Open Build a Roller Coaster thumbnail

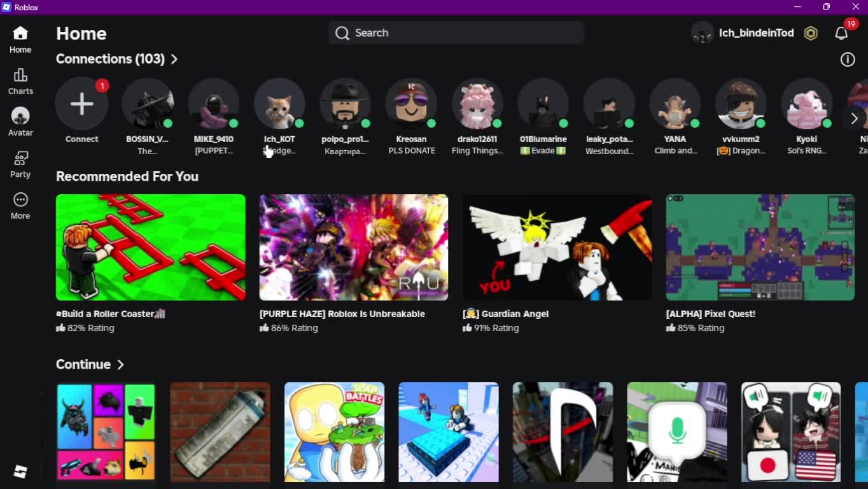[150, 247]
